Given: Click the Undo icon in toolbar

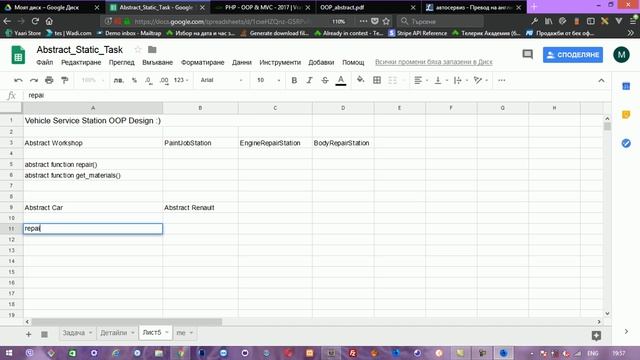Looking at the screenshot, I should click(x=18, y=80).
